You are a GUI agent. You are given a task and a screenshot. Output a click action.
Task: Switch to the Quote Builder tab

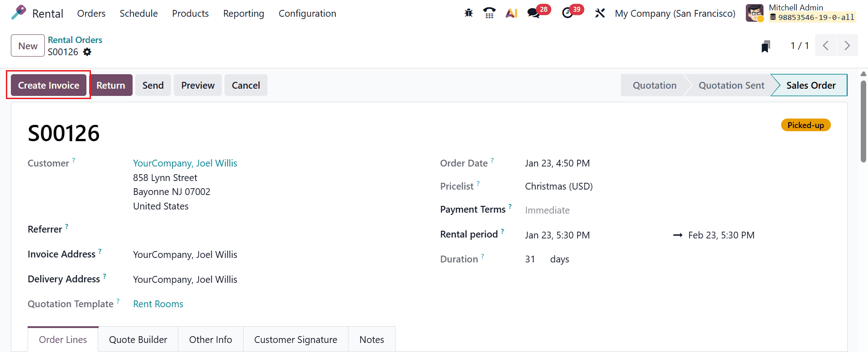(138, 339)
